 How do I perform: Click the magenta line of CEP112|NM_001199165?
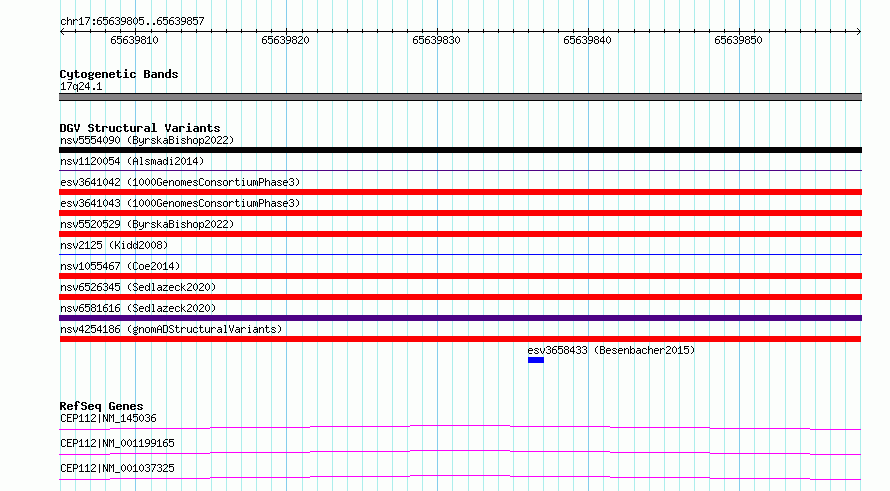coord(460,452)
